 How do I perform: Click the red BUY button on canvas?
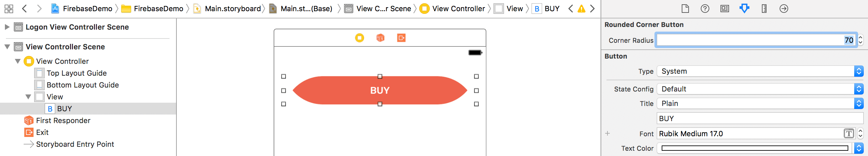coord(380,91)
